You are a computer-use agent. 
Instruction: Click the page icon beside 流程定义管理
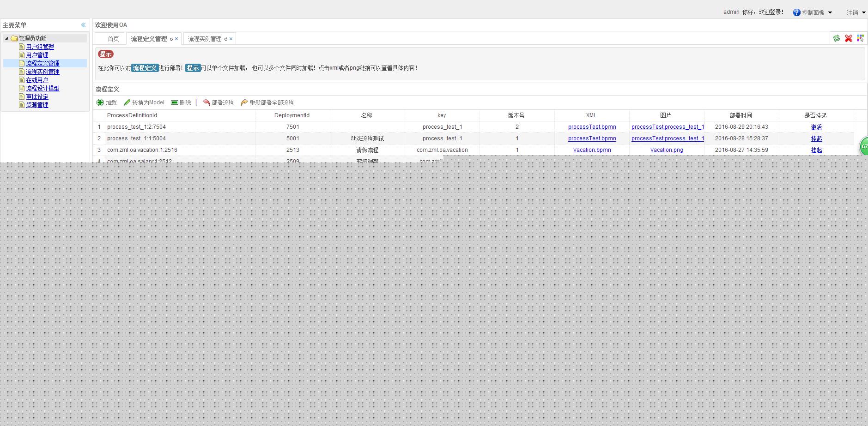tap(22, 63)
